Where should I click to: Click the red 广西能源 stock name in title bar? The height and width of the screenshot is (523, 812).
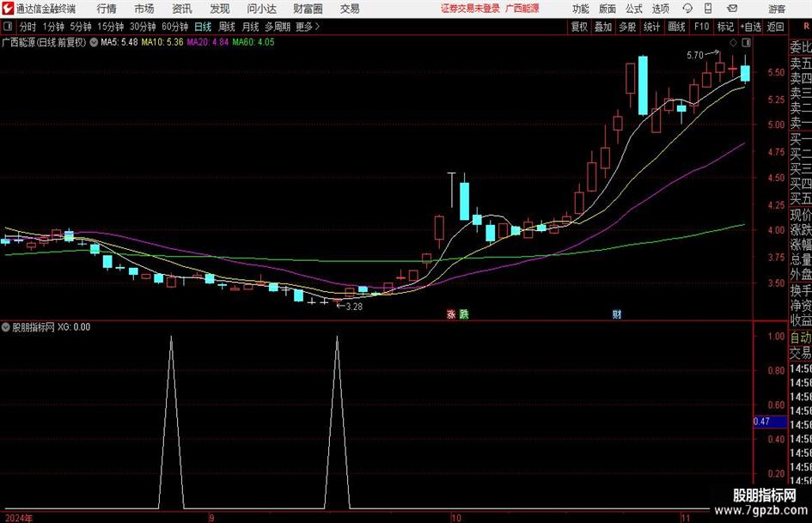pyautogui.click(x=522, y=9)
